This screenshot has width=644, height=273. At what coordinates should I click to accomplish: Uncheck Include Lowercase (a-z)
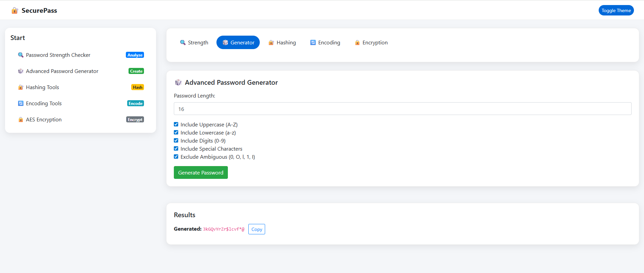176,132
